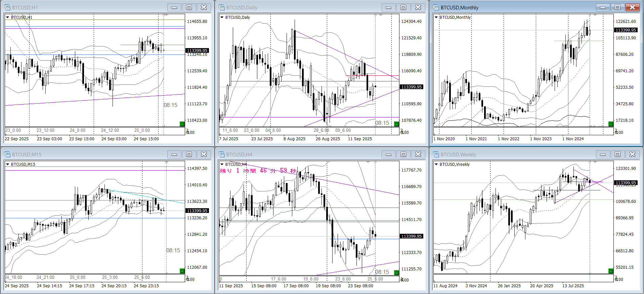Click the BTCUSD,Weekly window title icon

pos(436,154)
